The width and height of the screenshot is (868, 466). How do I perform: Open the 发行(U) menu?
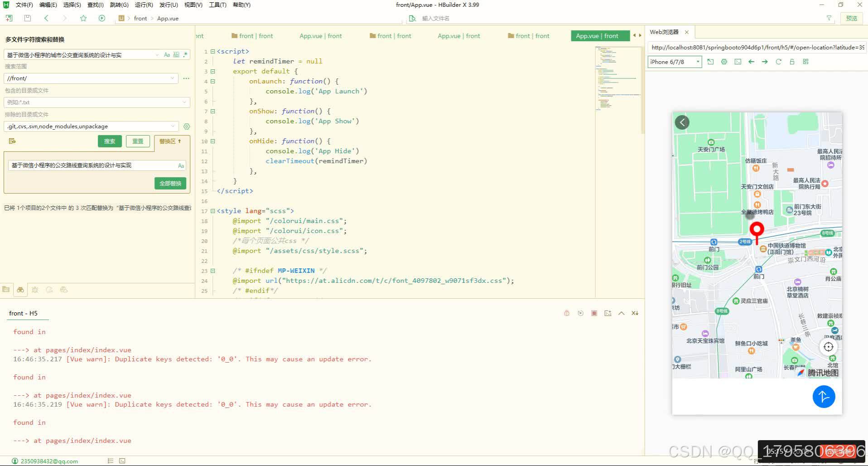(168, 5)
